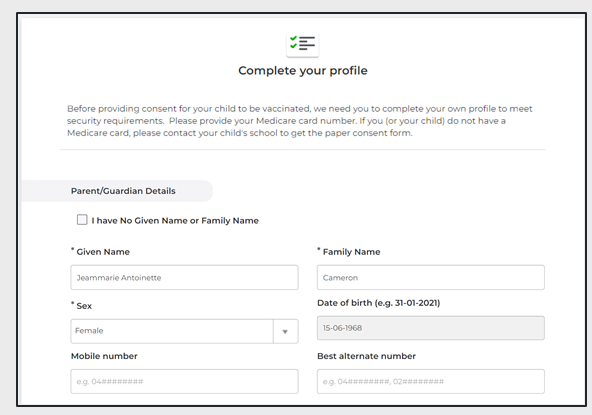Click the Date of birth label text
Image resolution: width=592 pixels, height=415 pixels.
[379, 303]
